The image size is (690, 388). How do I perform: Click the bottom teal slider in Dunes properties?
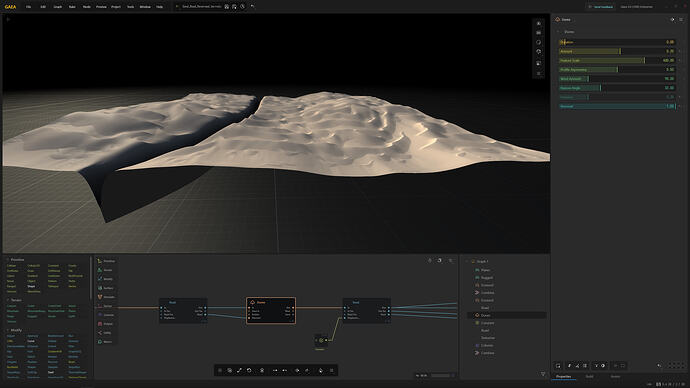coord(617,106)
